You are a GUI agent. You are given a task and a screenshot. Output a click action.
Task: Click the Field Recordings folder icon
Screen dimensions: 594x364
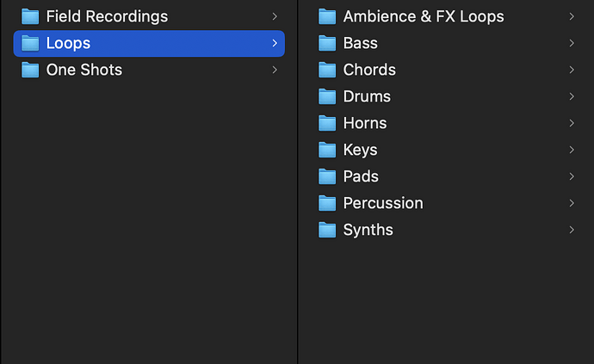[x=30, y=16]
